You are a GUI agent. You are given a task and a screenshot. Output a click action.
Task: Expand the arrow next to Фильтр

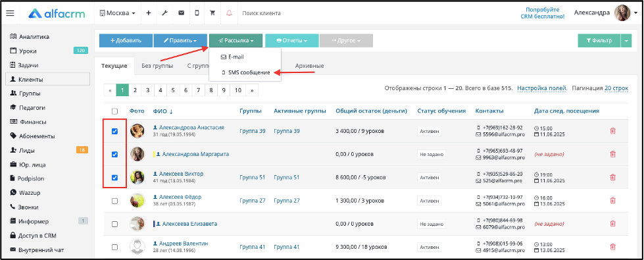pyautogui.click(x=626, y=41)
